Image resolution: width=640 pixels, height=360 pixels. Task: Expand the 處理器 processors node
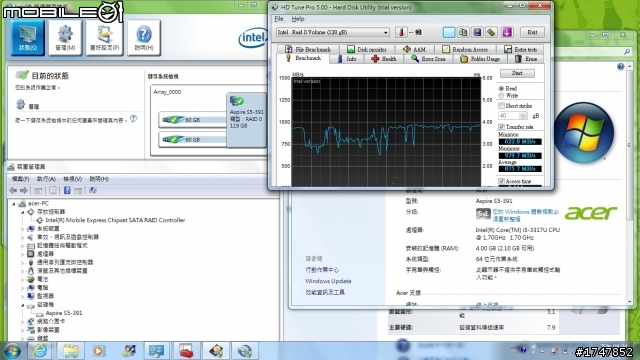pos(23,254)
